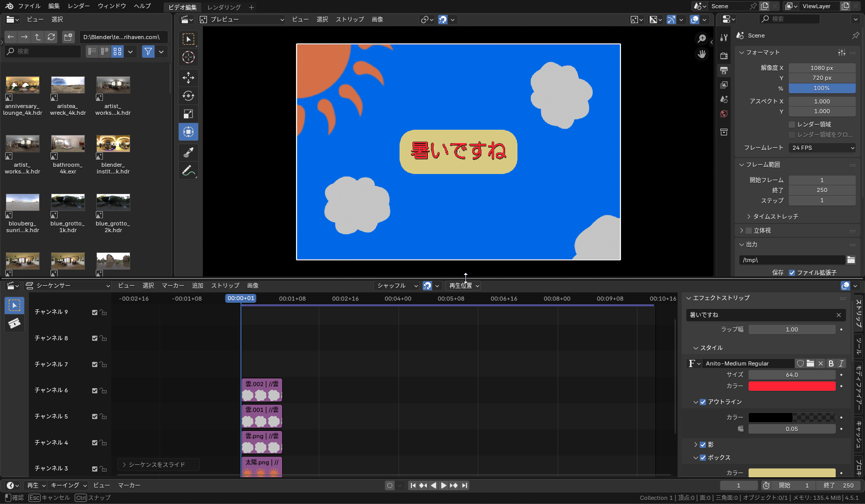Disable the ボックス checkbox
Screen dimensions: 865x504
point(703,458)
